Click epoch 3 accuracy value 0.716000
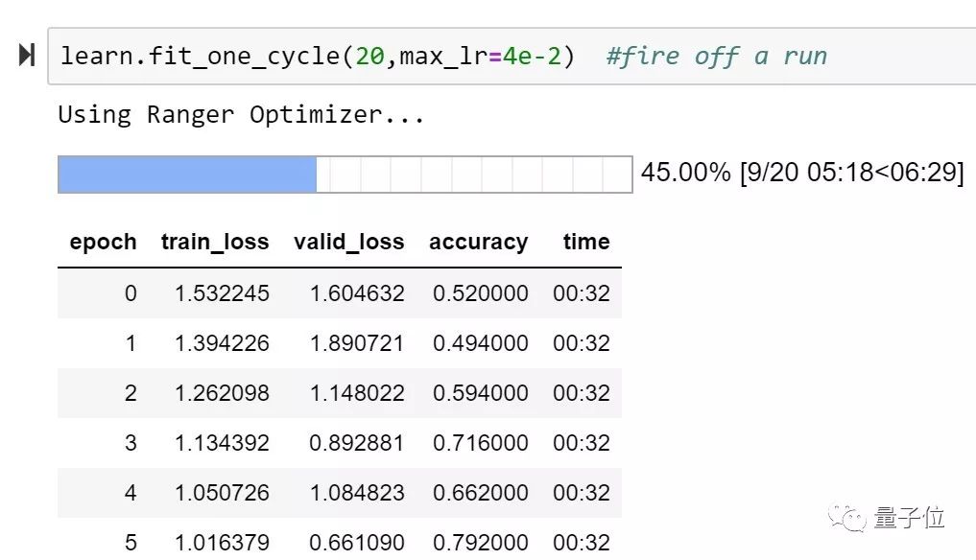 pos(480,443)
